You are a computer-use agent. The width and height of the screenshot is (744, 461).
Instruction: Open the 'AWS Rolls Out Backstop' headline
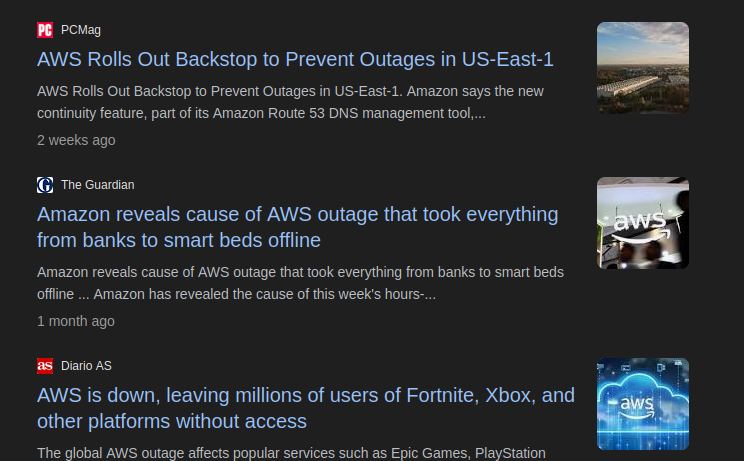[x=295, y=59]
